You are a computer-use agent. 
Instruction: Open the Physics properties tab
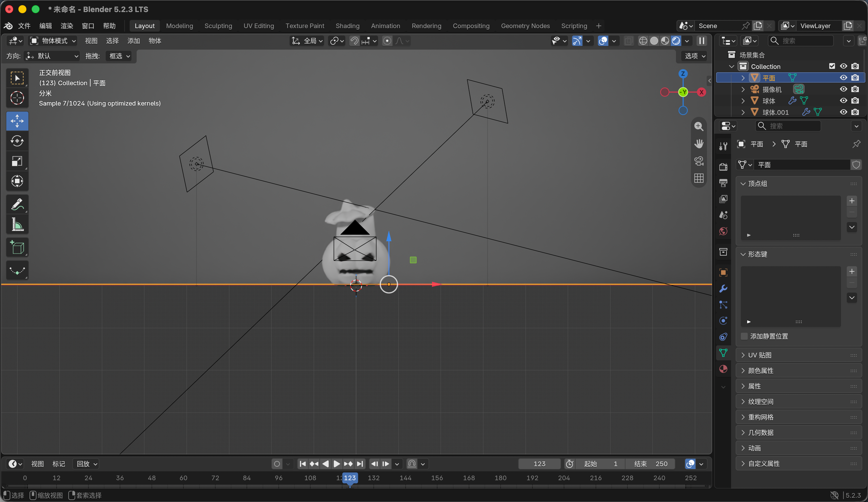[723, 320]
